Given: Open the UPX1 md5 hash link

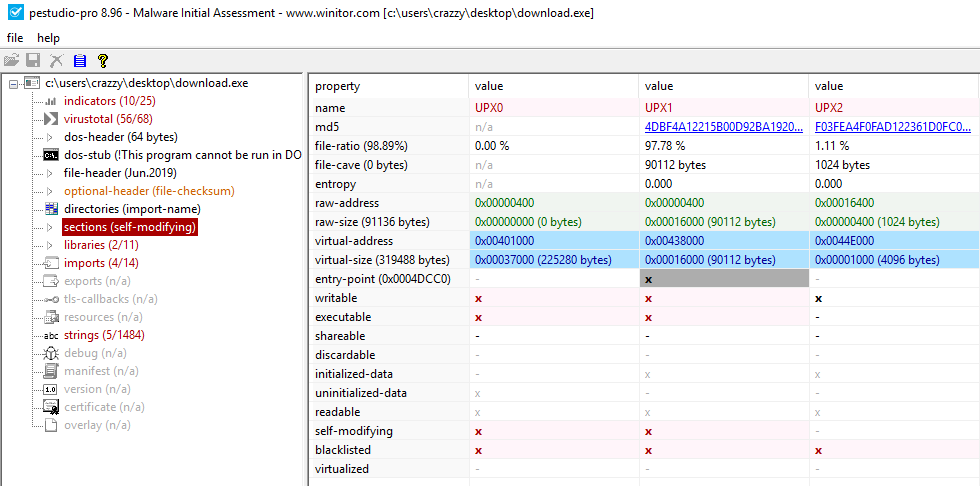Looking at the screenshot, I should pos(723,127).
